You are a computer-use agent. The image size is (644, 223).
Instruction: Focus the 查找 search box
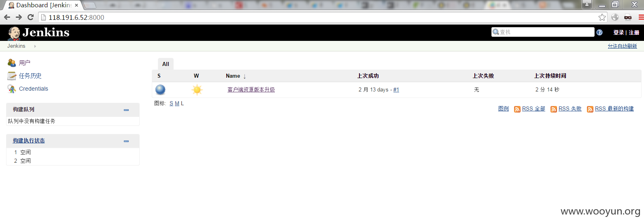click(543, 32)
